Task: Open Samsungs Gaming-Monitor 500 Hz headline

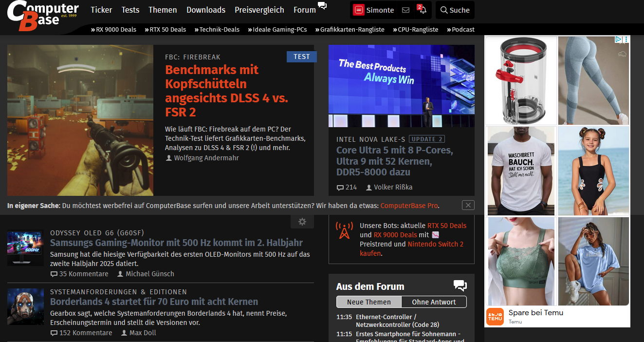Action: 176,243
